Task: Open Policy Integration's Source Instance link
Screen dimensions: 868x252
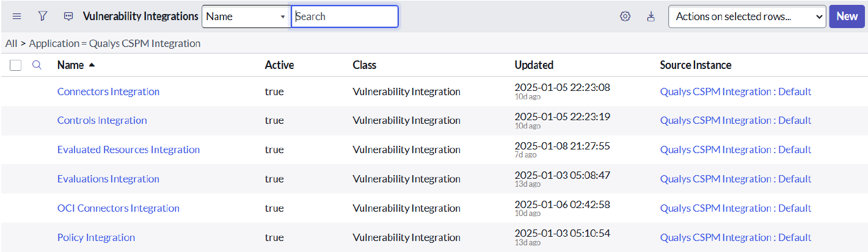Action: 735,237
